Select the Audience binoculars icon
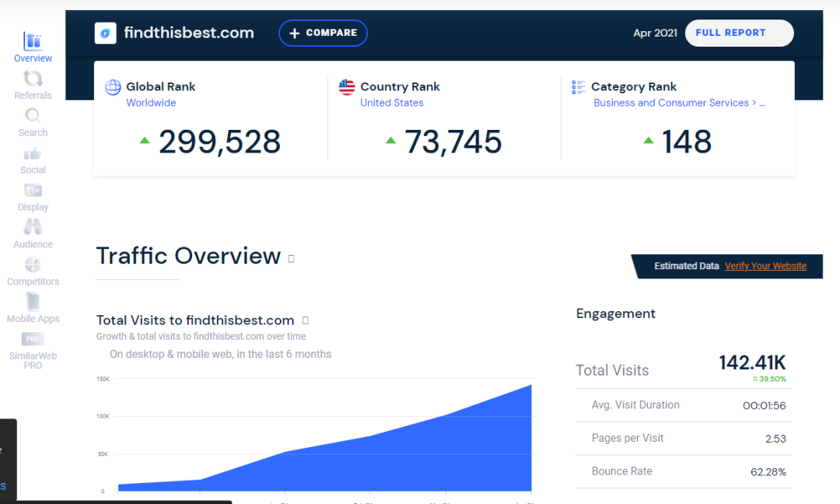The height and width of the screenshot is (504, 840). click(33, 227)
